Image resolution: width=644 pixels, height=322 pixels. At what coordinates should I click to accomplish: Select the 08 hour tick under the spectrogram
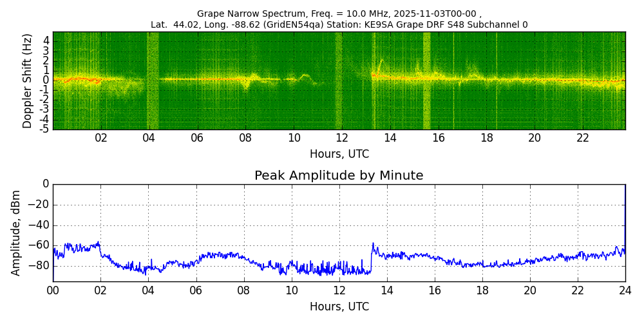click(245, 138)
